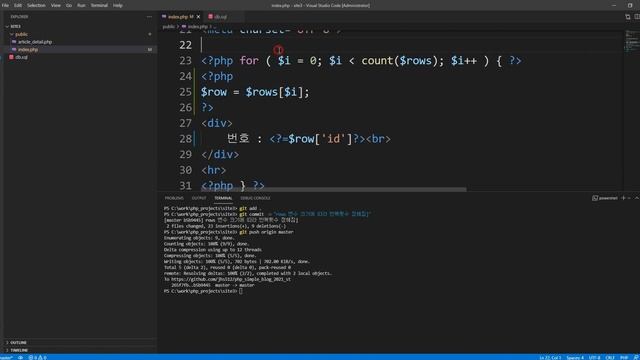Click the SQL file icon in the db.sql tab
Image resolution: width=640 pixels, height=360 pixels.
point(211,17)
